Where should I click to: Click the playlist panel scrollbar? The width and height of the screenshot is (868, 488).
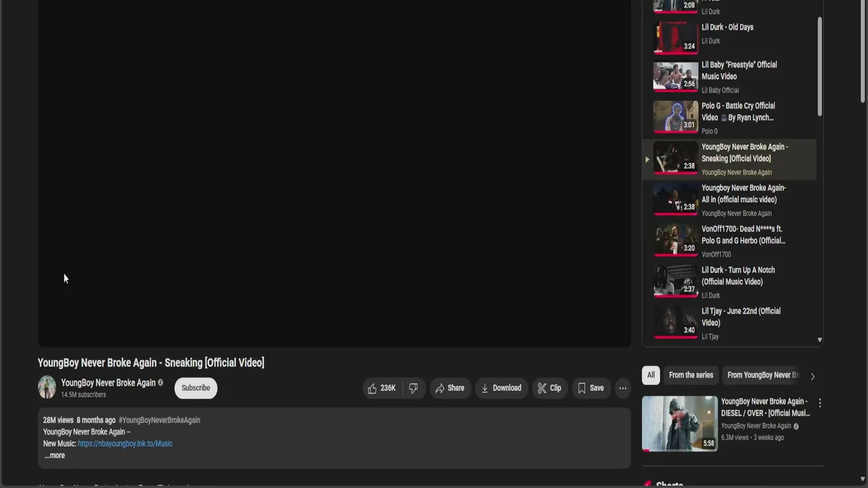click(820, 67)
